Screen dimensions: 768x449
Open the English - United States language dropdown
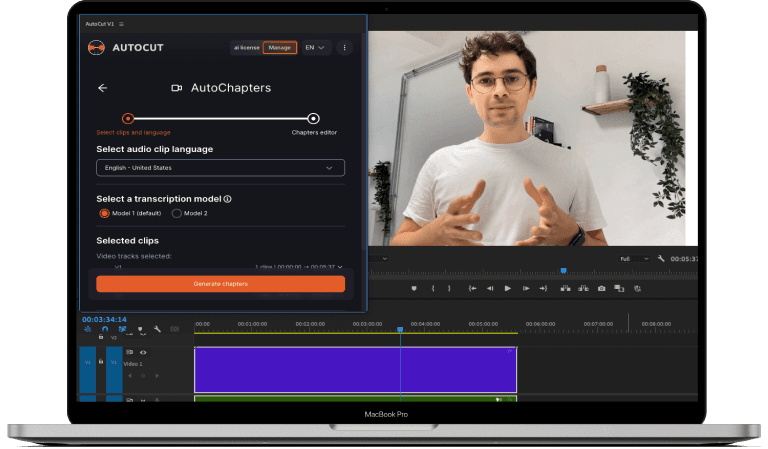pyautogui.click(x=220, y=168)
